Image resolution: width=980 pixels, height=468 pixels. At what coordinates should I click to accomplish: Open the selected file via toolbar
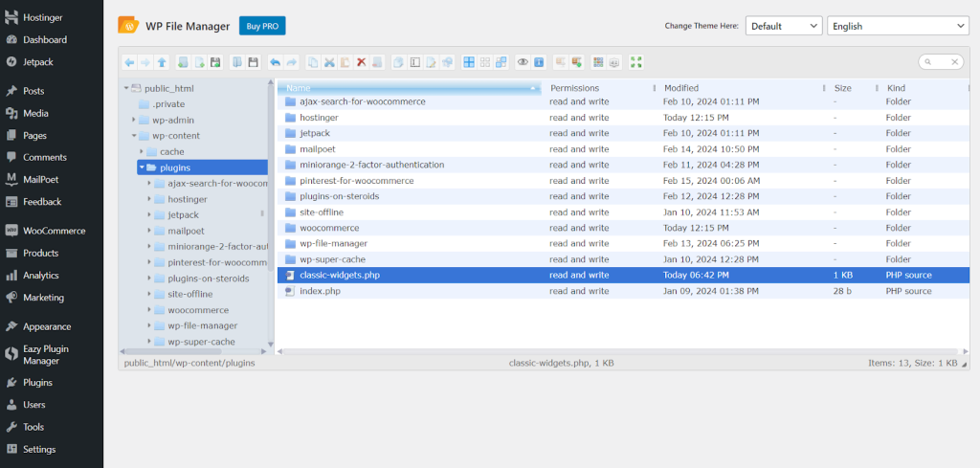(237, 62)
